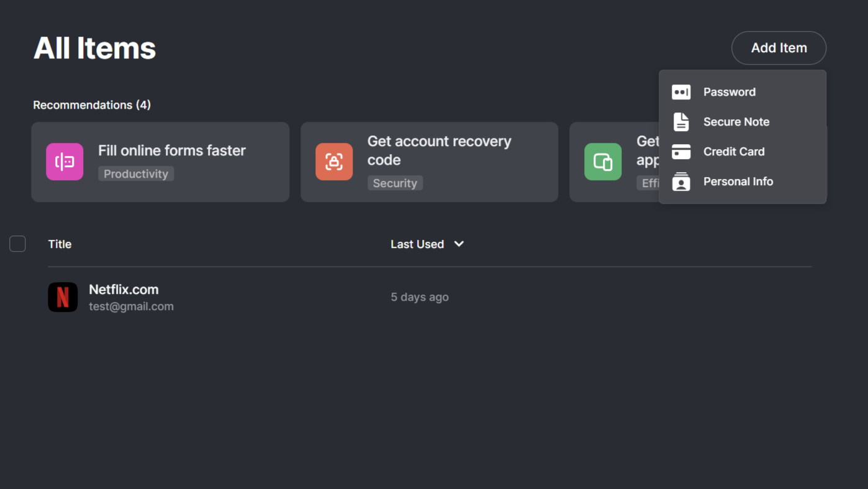This screenshot has width=868, height=489.
Task: Tick the select-all checkbox beside Title
Action: click(x=17, y=244)
